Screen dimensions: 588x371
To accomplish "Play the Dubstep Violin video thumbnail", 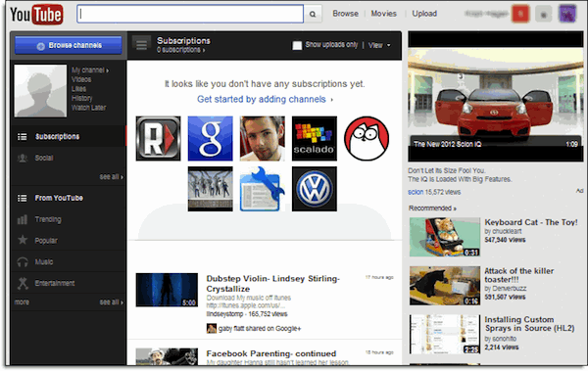I will pyautogui.click(x=167, y=290).
